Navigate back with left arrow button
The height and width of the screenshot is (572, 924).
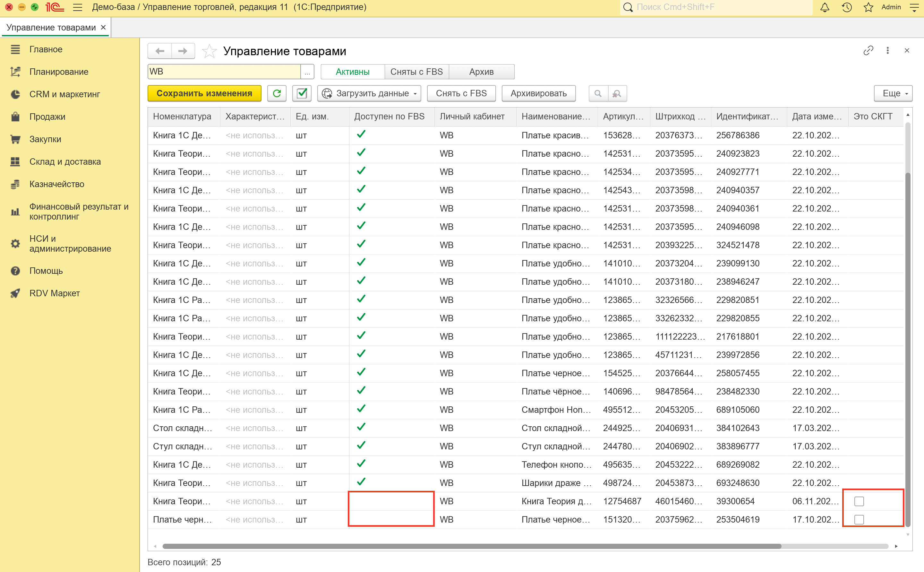click(160, 51)
